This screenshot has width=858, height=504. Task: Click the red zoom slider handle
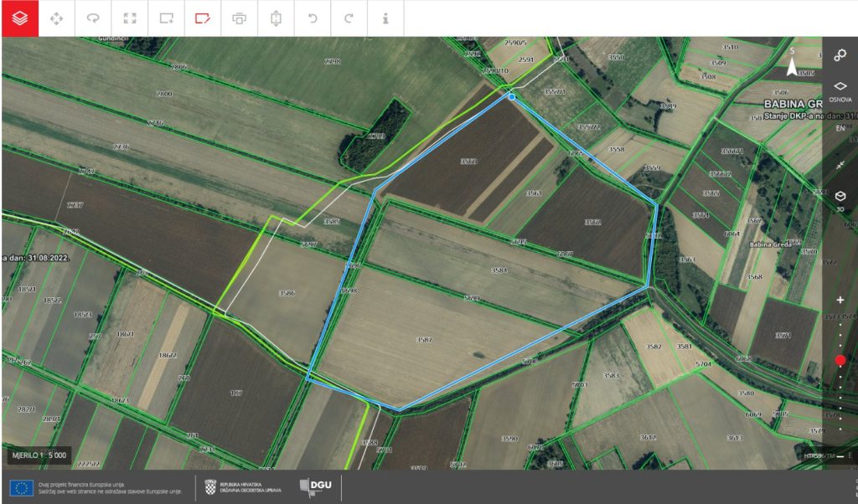pyautogui.click(x=840, y=360)
